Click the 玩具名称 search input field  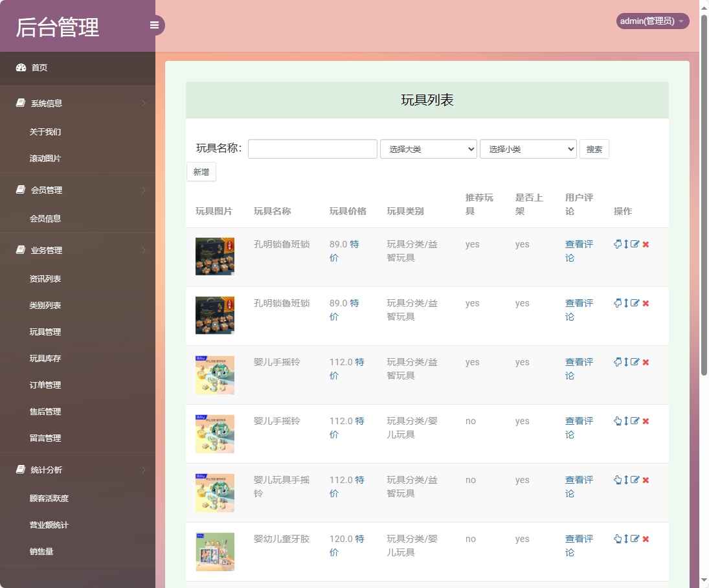[x=312, y=148]
